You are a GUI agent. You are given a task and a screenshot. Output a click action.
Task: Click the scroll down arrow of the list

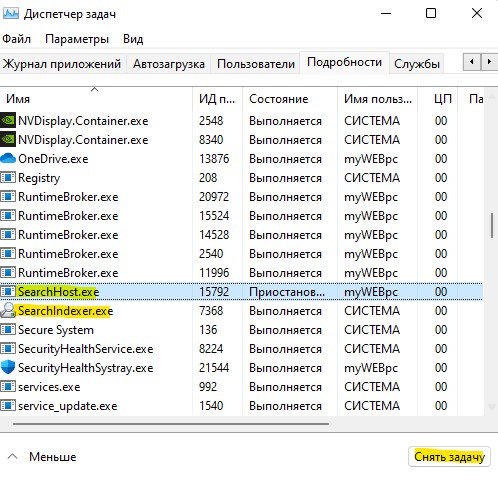492,406
